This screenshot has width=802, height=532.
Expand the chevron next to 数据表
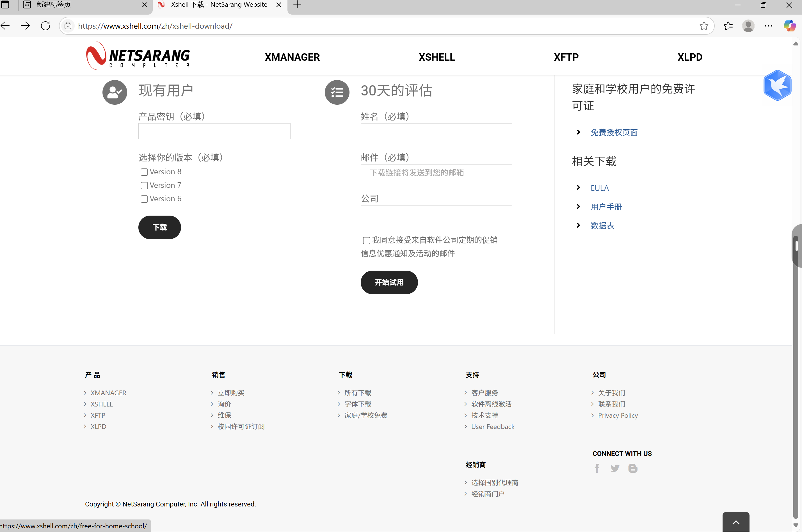pyautogui.click(x=578, y=225)
